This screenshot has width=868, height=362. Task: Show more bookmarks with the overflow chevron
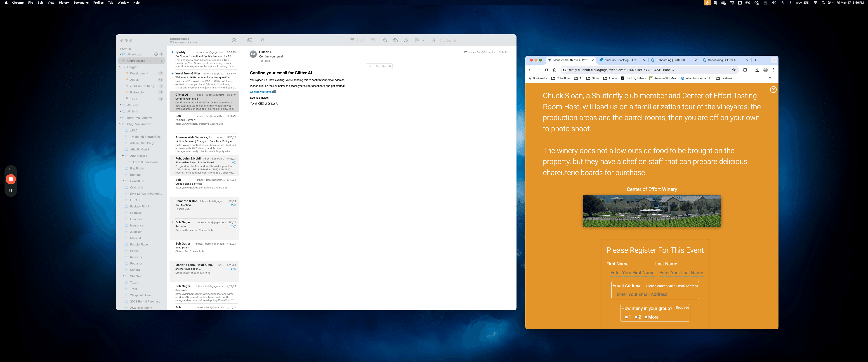770,78
